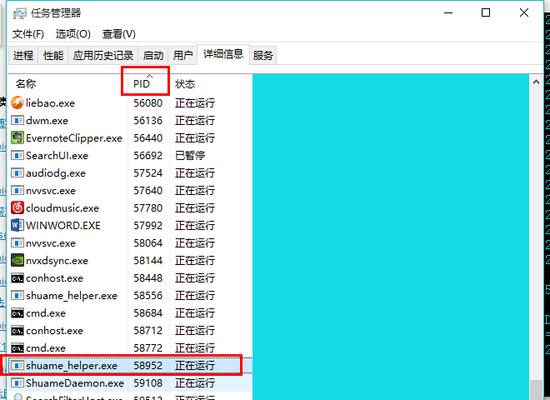Click the scrollbar up arrow

tap(536, 82)
